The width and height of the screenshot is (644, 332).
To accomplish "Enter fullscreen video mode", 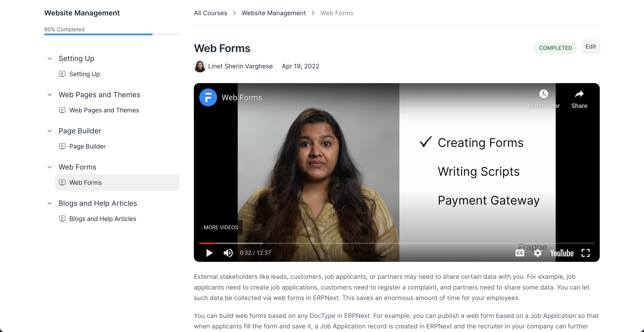I will pos(585,253).
